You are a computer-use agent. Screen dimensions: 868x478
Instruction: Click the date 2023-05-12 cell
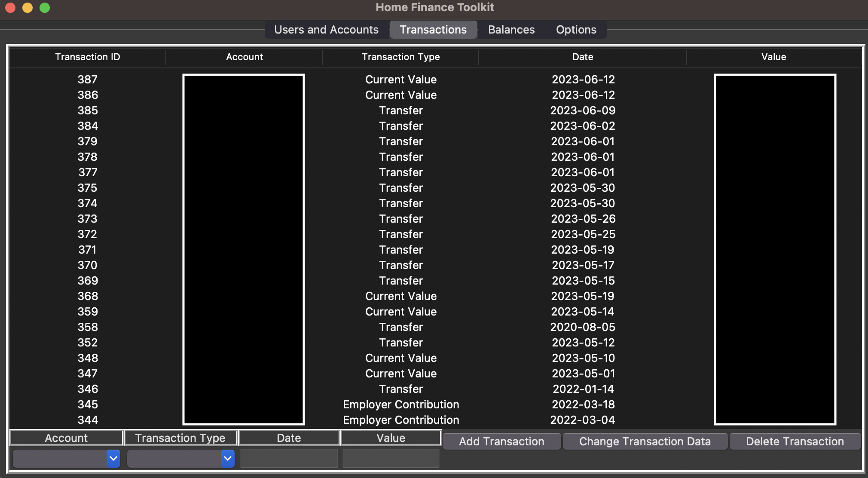pos(583,343)
